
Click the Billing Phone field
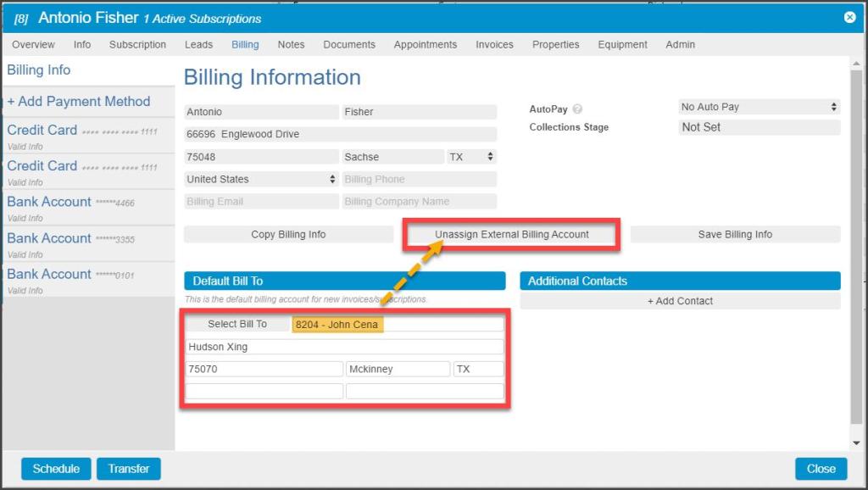point(420,179)
